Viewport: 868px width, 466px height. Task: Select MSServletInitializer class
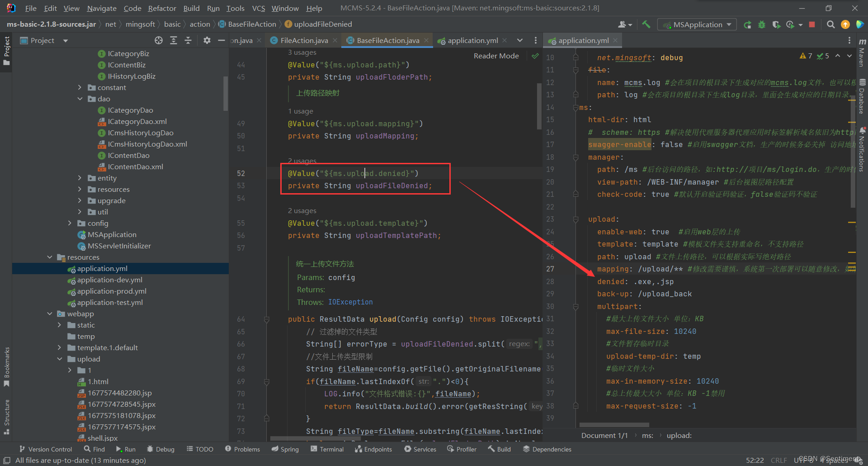pos(114,246)
